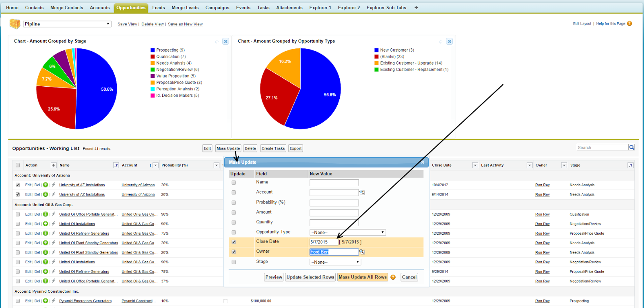
Task: Click green plus icon in Pyramid Emergency Generators row
Action: [x=45, y=301]
